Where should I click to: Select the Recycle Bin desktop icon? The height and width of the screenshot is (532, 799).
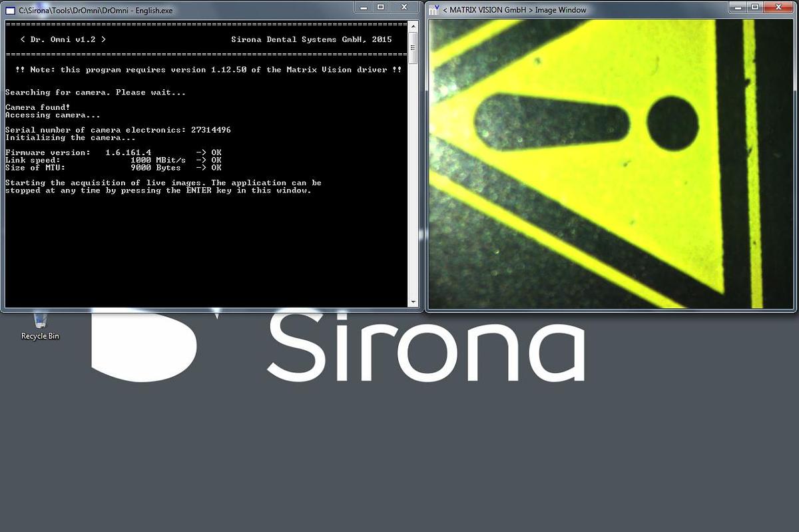tap(39, 322)
